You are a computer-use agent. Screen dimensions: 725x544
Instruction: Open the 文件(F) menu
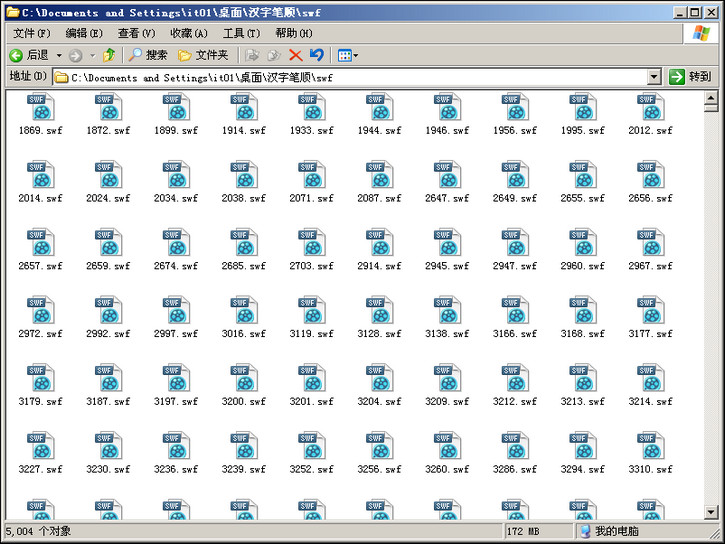(x=31, y=33)
